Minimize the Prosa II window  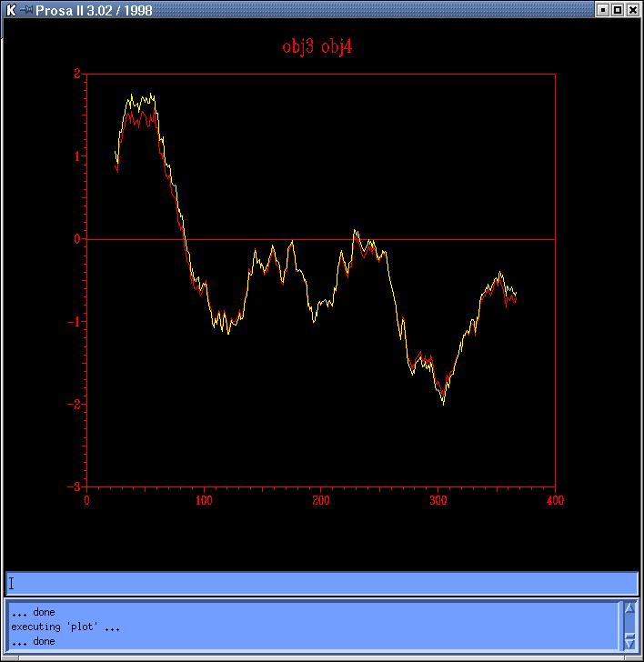pos(601,10)
